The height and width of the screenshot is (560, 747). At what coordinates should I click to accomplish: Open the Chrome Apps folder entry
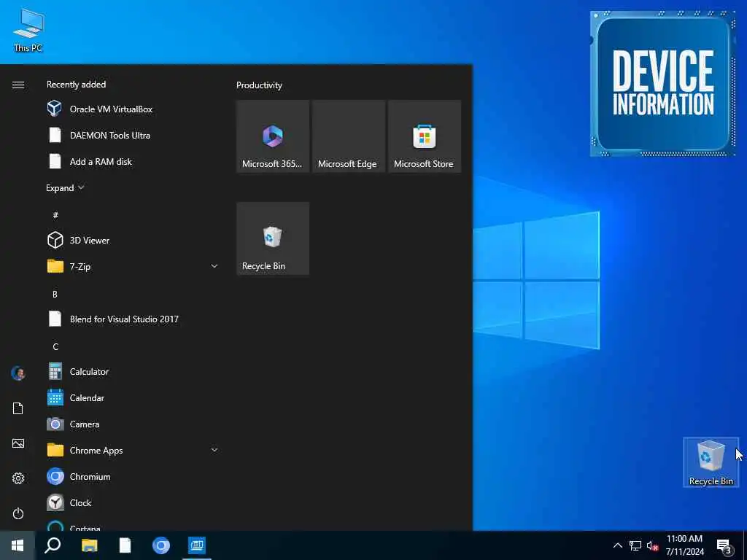pos(133,450)
